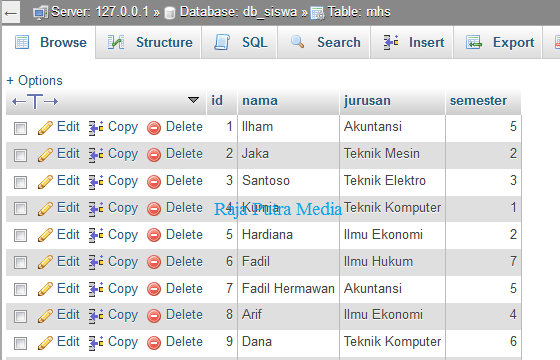Click the red Delete icon in row id 4

coord(154,209)
